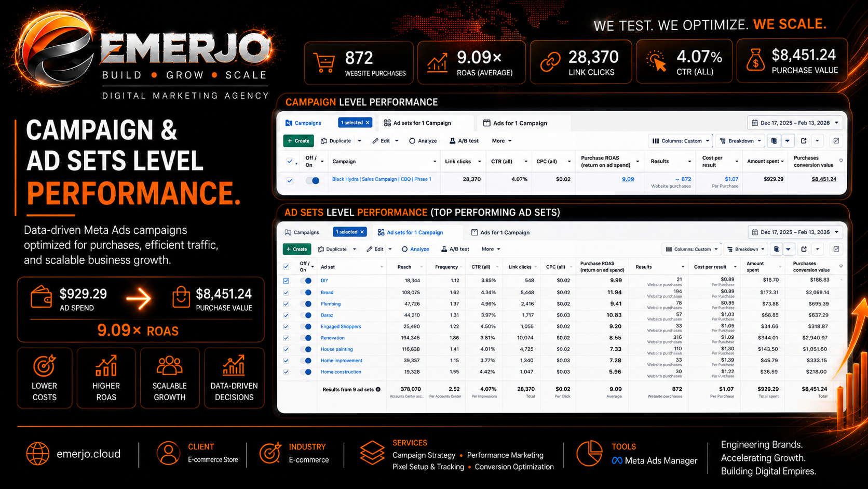
Task: Clear the 1 selected chip in the ad sets panel
Action: (x=362, y=232)
